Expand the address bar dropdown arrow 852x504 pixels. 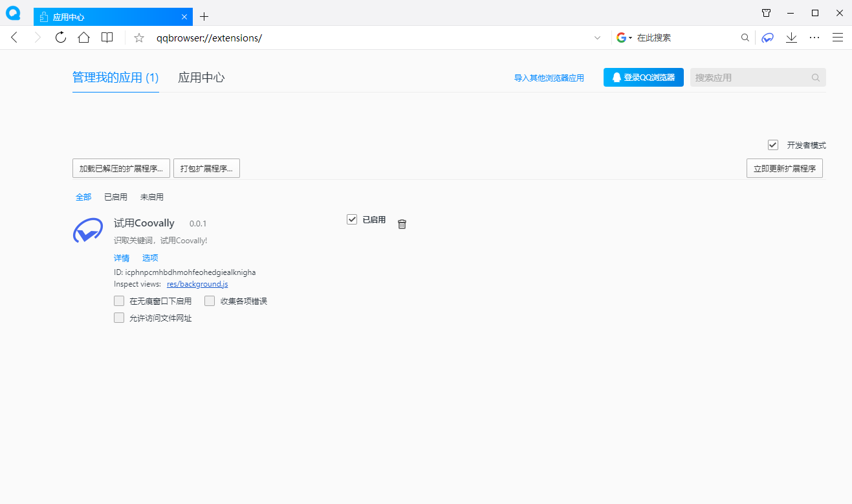pyautogui.click(x=597, y=38)
